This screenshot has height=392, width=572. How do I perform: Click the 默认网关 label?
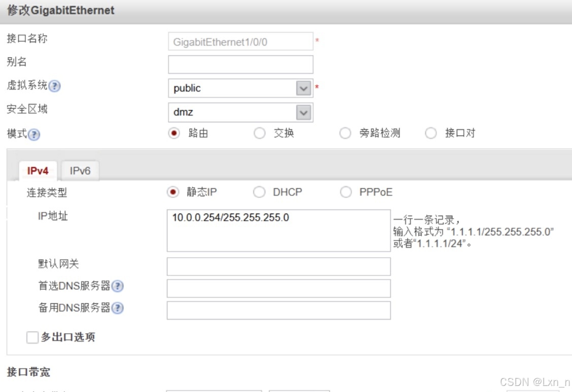point(58,264)
